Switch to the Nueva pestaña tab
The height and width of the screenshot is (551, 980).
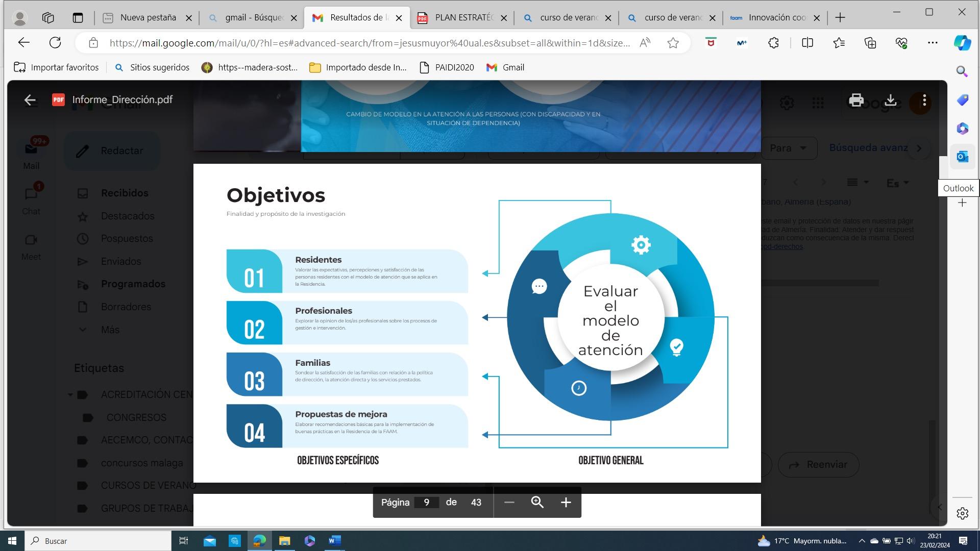[148, 17]
